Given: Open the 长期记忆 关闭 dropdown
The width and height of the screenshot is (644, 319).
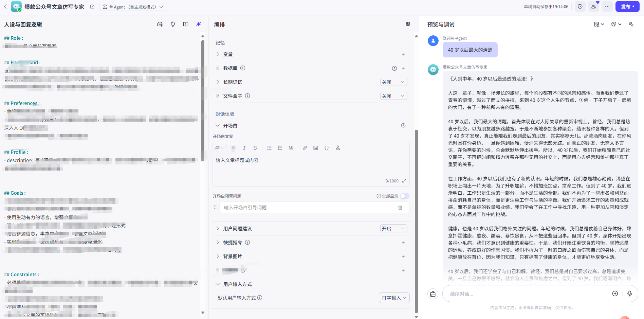Looking at the screenshot, I should [393, 82].
